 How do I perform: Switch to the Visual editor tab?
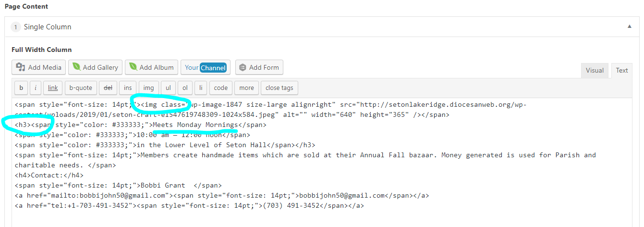click(595, 70)
